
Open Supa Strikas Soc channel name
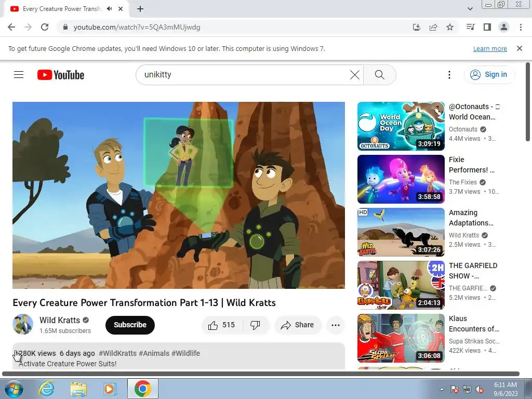tap(474, 341)
